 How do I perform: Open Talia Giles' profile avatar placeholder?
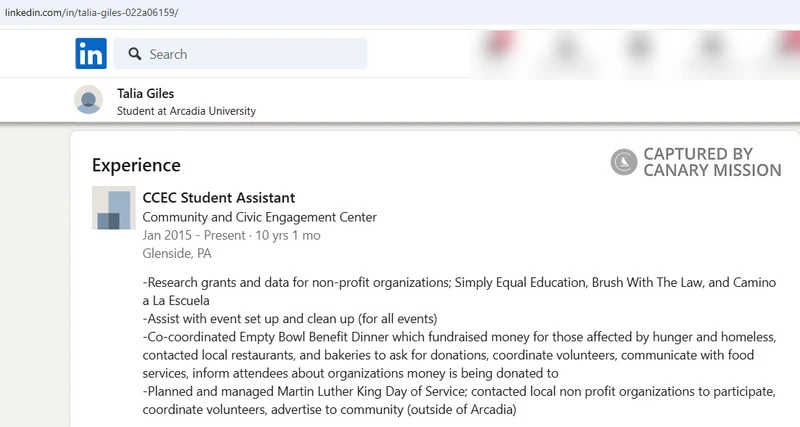point(88,99)
